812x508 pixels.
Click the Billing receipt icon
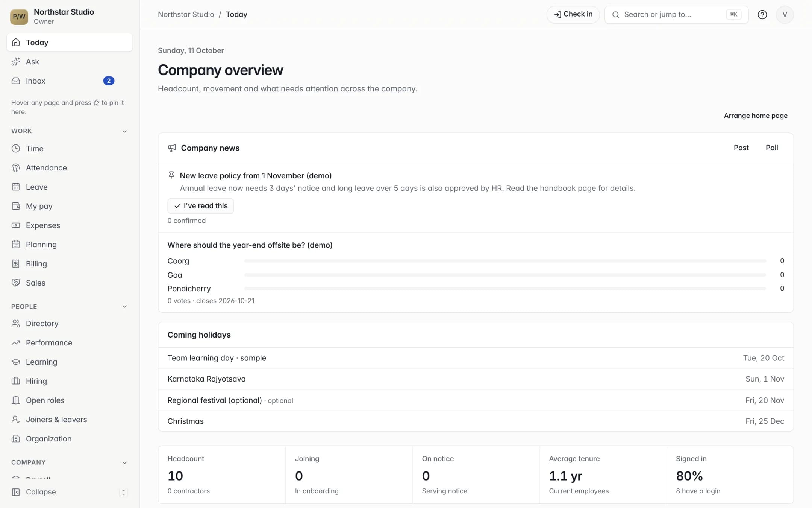point(16,264)
